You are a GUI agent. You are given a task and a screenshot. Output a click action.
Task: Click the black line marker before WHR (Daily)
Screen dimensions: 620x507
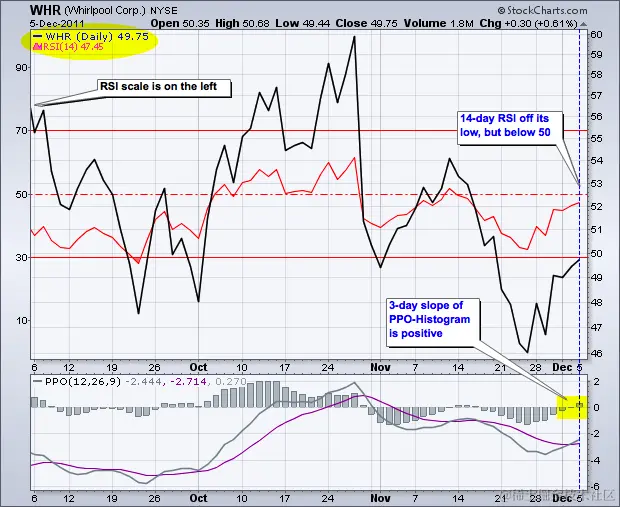[38, 36]
